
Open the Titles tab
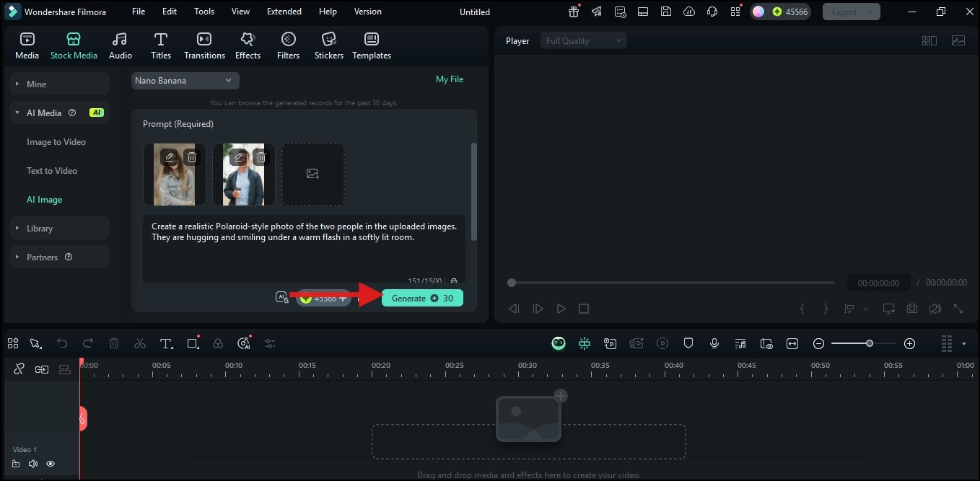(161, 45)
